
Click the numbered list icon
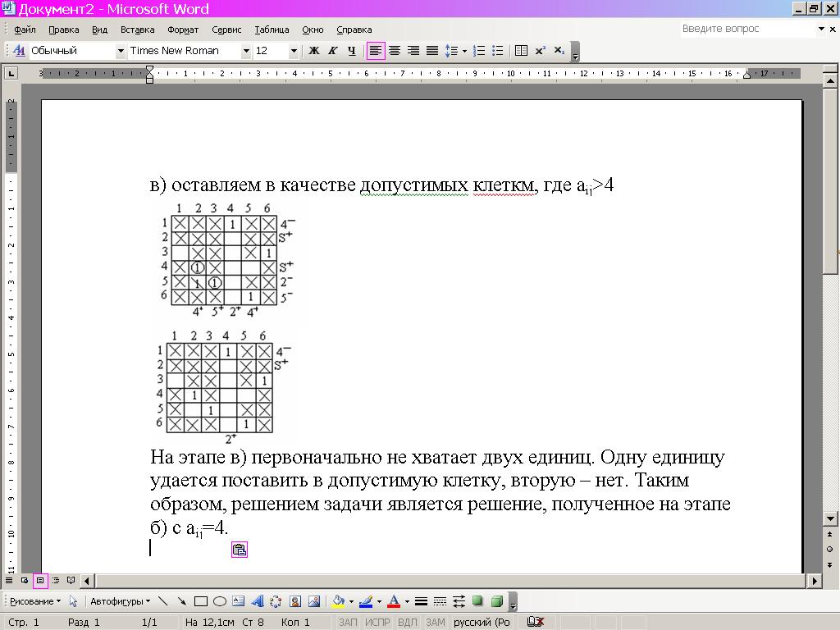(x=480, y=51)
